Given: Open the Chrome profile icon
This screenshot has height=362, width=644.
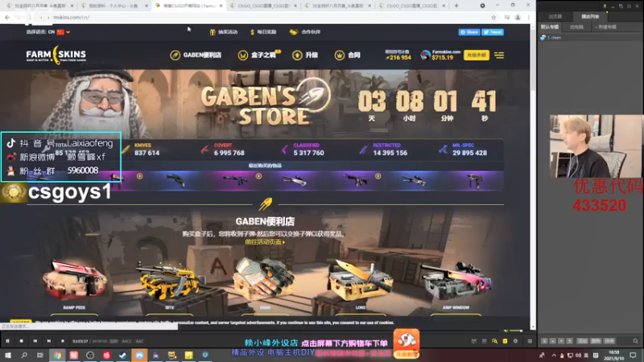Looking at the screenshot, I should click(x=518, y=17).
